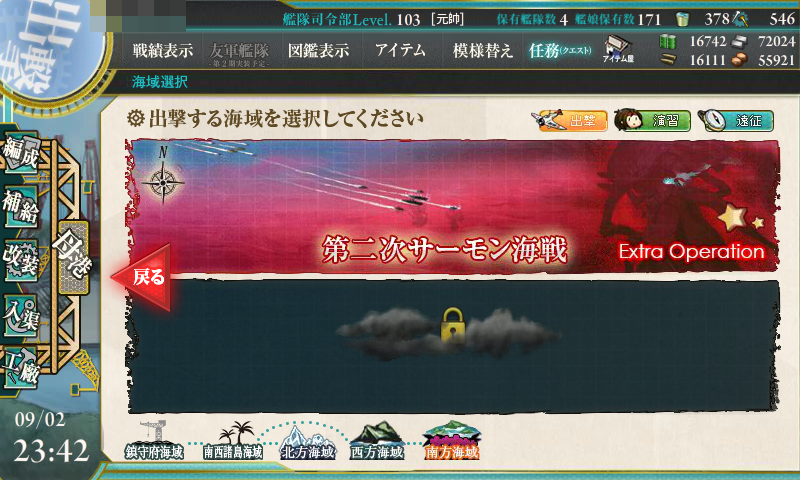This screenshot has width=800, height=480.
Task: Switch to the 遠征 expedition tab
Action: point(736,121)
